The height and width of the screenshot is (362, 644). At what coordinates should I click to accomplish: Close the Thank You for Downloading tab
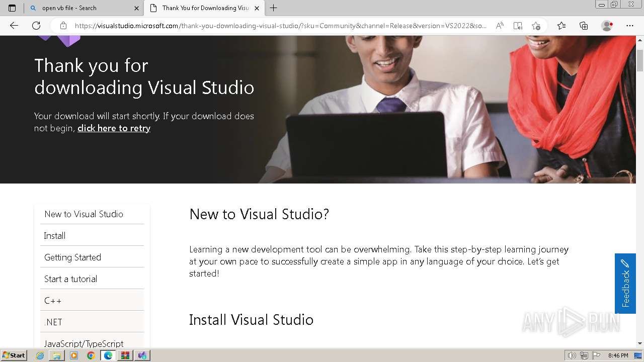tap(257, 8)
